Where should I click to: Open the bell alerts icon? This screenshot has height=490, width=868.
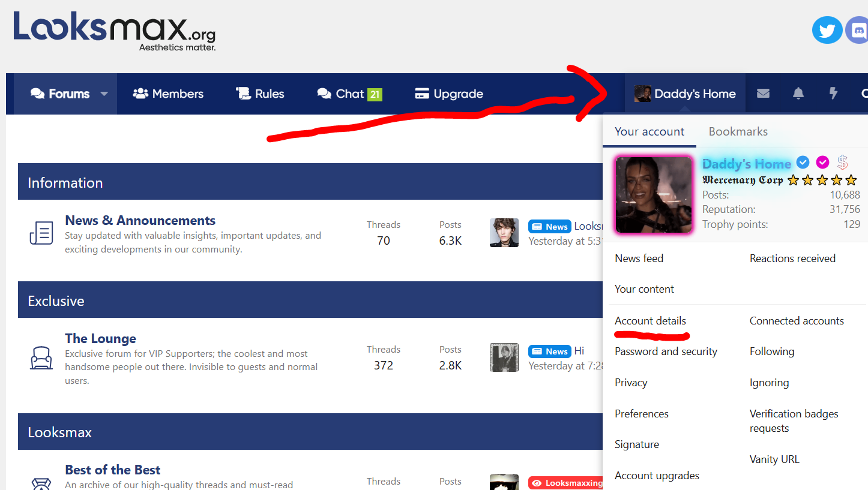point(798,94)
